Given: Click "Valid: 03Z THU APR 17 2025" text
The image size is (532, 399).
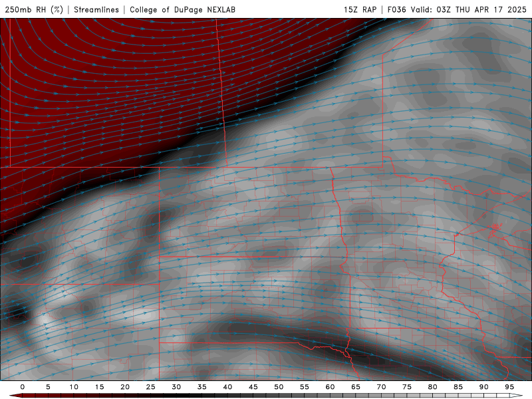Looking at the screenshot, I should point(469,9).
